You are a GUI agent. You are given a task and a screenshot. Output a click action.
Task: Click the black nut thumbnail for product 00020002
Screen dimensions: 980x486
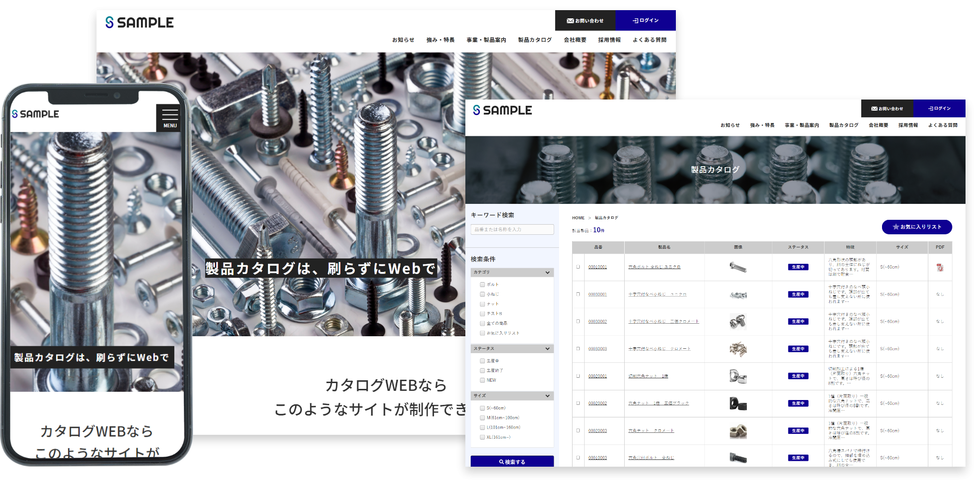pos(738,403)
